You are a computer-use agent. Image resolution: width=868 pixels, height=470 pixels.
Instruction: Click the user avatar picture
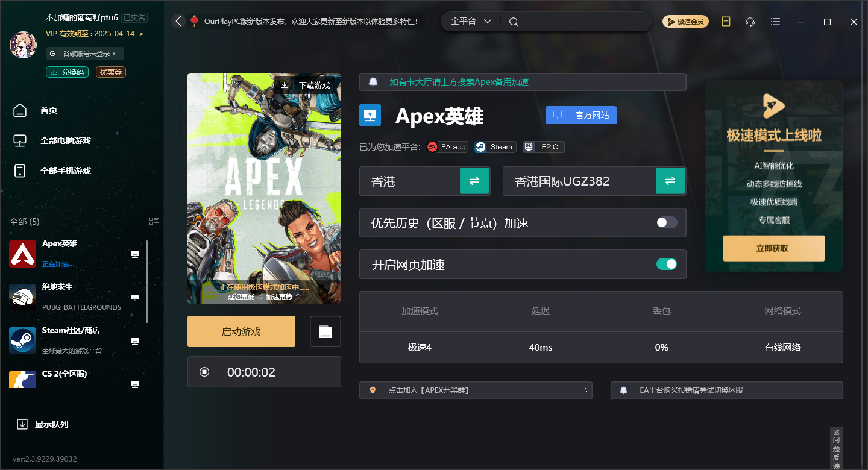(23, 45)
